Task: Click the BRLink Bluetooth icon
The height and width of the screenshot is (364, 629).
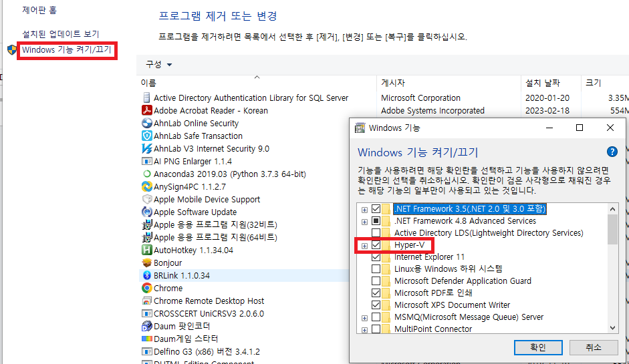Action: [147, 275]
